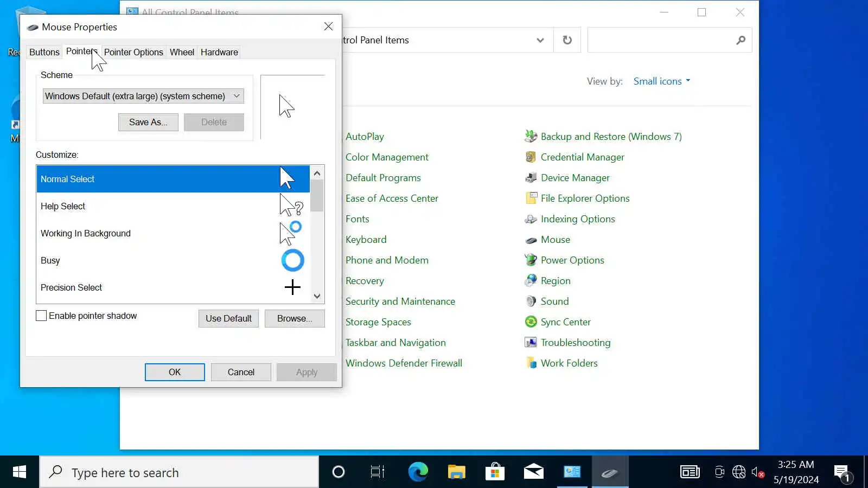Open Phone and Modem link

pyautogui.click(x=387, y=260)
